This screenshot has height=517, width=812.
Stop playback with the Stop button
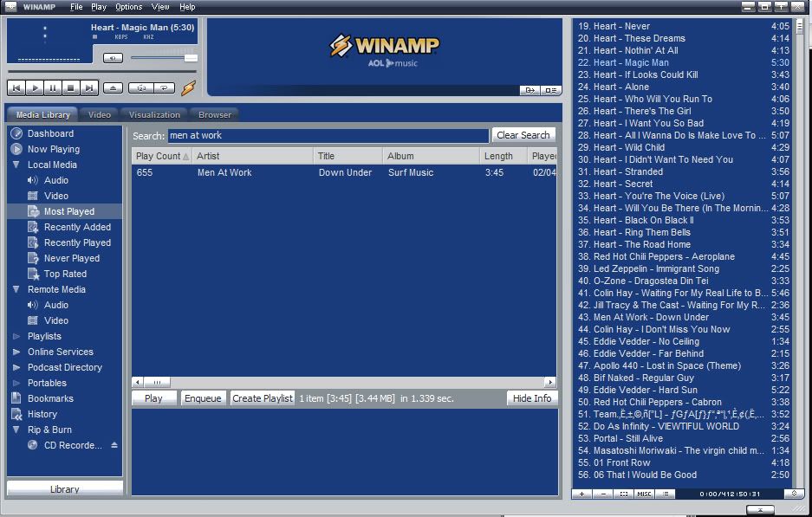tap(71, 88)
